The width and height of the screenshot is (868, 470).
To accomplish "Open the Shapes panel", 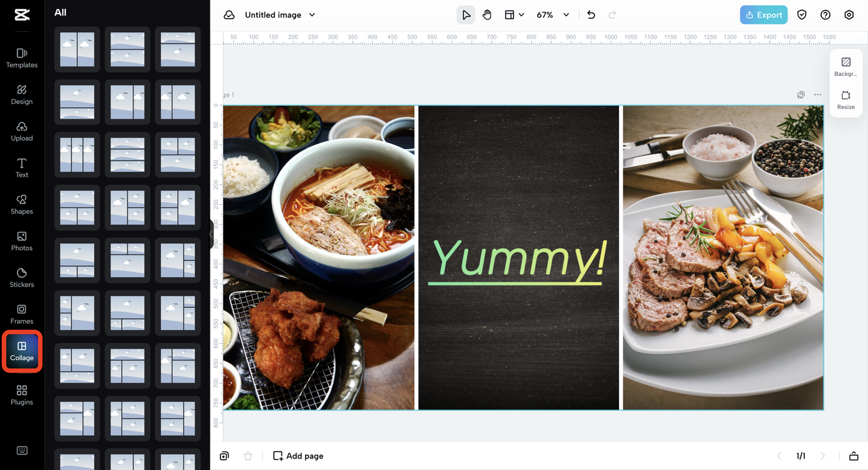I will tap(22, 204).
